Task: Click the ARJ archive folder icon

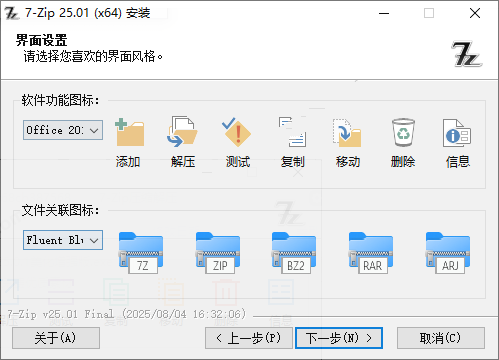Action: tap(448, 253)
